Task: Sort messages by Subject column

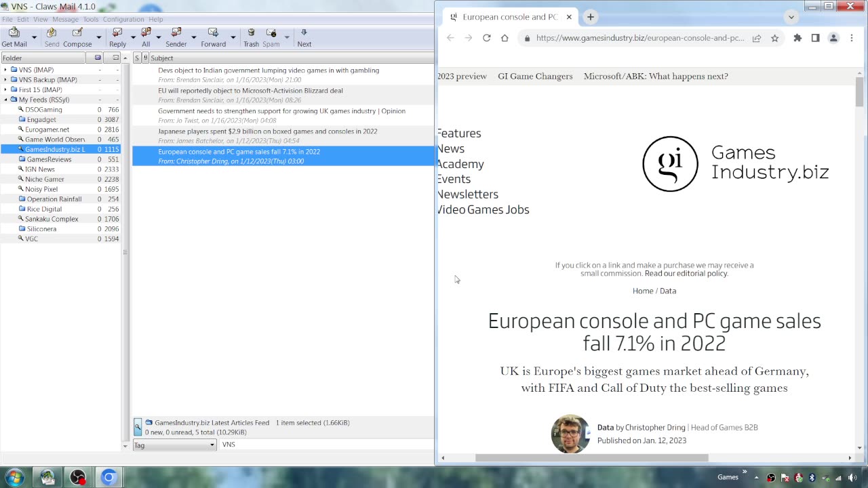Action: (x=292, y=58)
